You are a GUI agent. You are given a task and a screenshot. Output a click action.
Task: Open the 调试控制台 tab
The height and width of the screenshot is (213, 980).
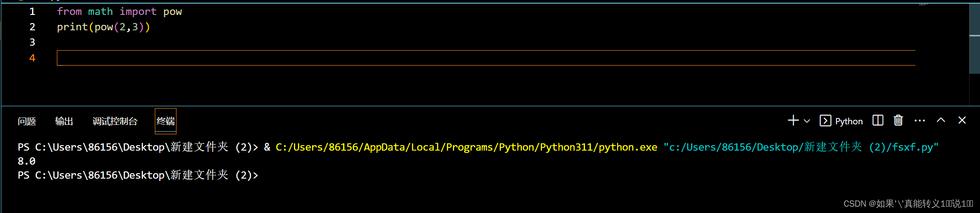tap(115, 121)
